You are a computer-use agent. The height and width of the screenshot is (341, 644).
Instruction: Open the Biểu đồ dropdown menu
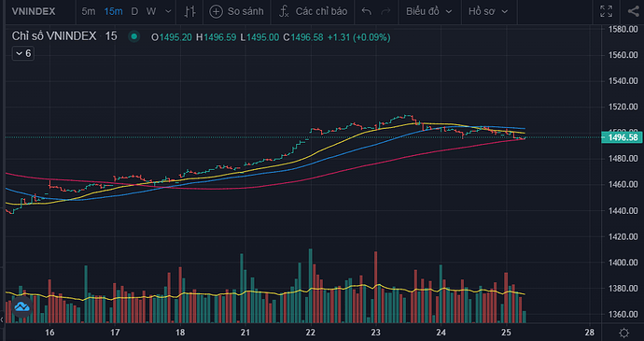click(429, 11)
